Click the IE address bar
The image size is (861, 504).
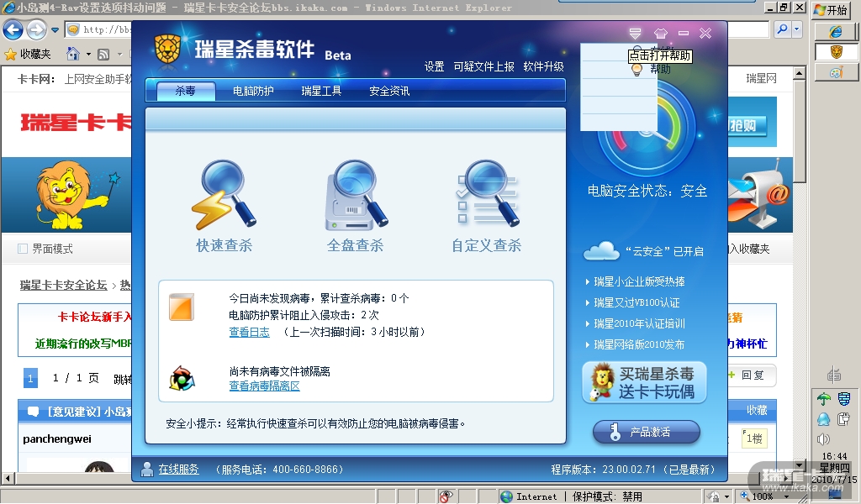pyautogui.click(x=99, y=29)
